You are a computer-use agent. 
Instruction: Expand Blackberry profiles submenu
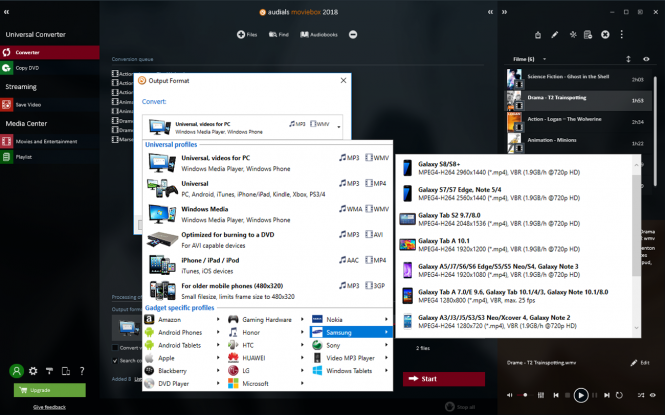pos(182,370)
